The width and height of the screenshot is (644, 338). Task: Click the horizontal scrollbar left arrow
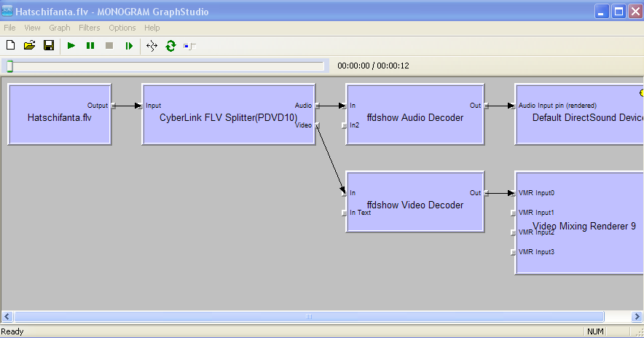click(x=7, y=316)
